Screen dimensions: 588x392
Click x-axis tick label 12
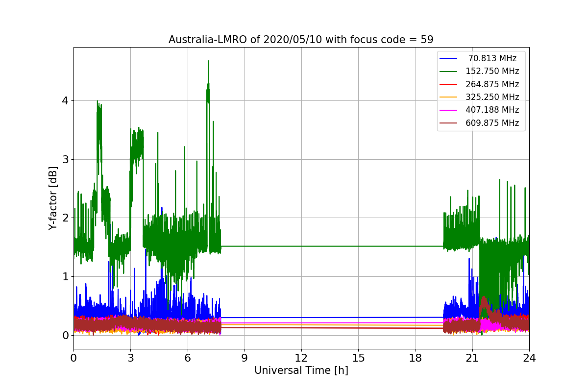pos(301,358)
